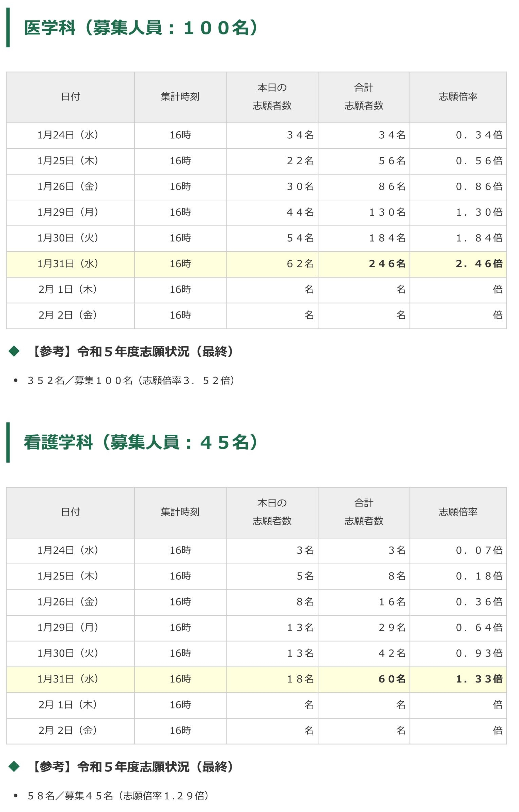
Task: Click the 62名 daily applicants cell
Action: pos(300,264)
